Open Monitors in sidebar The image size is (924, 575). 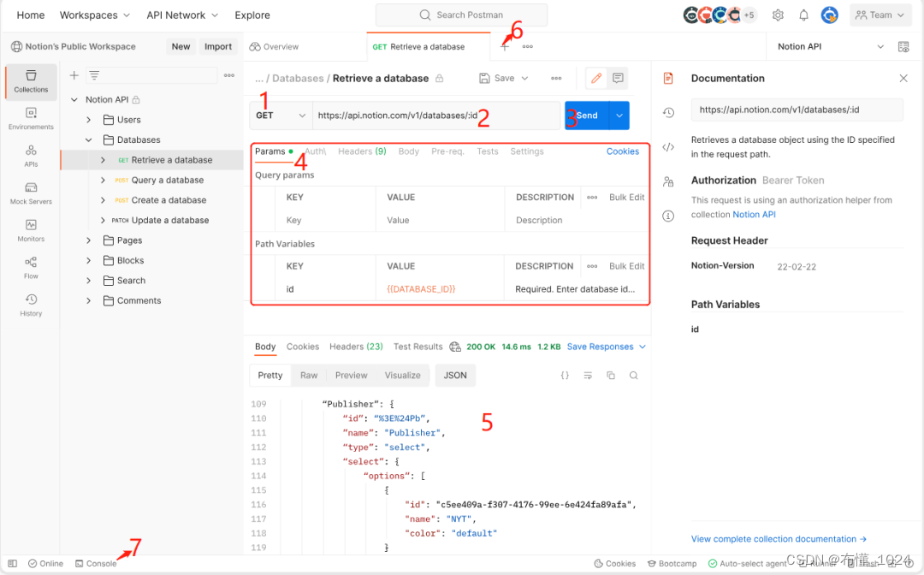[32, 230]
